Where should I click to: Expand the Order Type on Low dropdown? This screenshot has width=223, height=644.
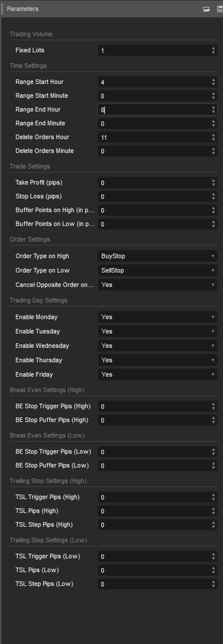point(157,270)
